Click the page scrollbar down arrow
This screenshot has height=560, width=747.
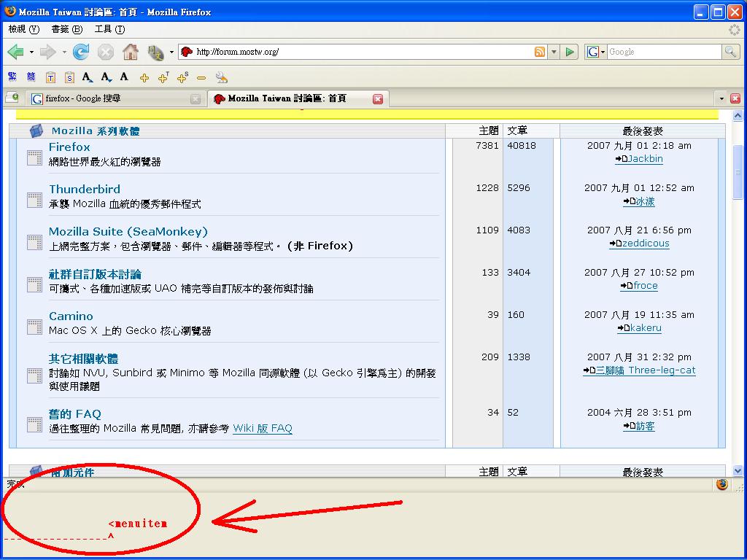[x=738, y=471]
